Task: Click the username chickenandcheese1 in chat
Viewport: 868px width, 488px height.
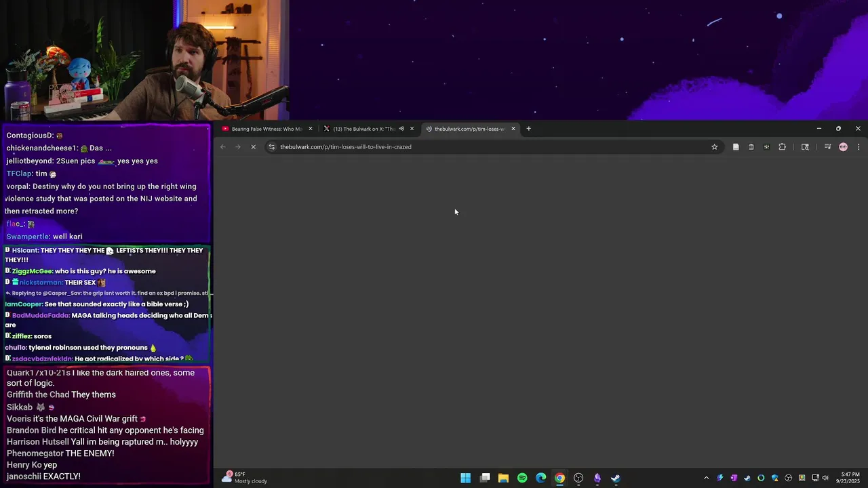Action: pyautogui.click(x=42, y=148)
